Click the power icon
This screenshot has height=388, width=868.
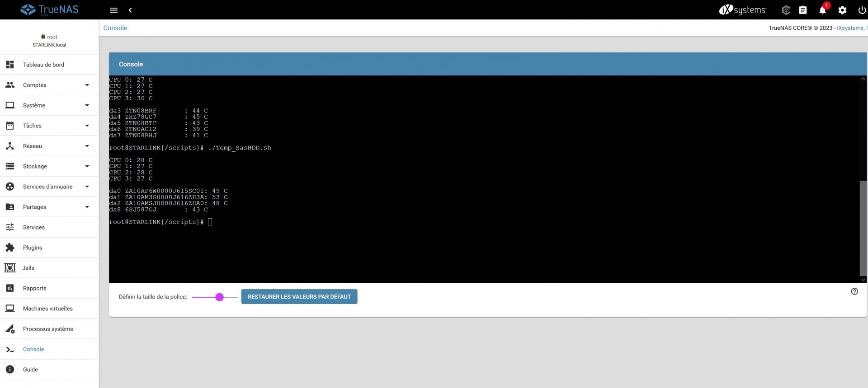click(862, 10)
